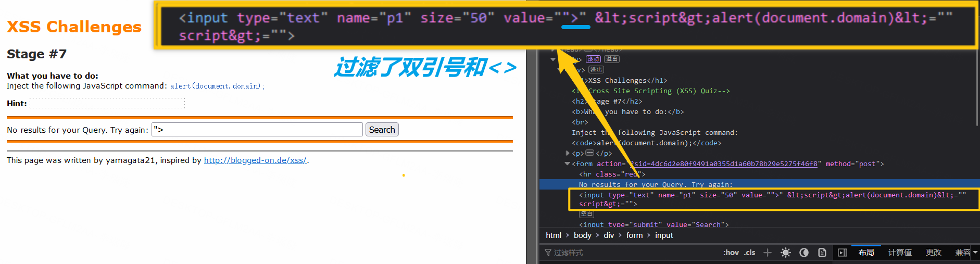The width and height of the screenshot is (980, 264).
Task: Toggle print media simulation page icon
Action: 822,253
